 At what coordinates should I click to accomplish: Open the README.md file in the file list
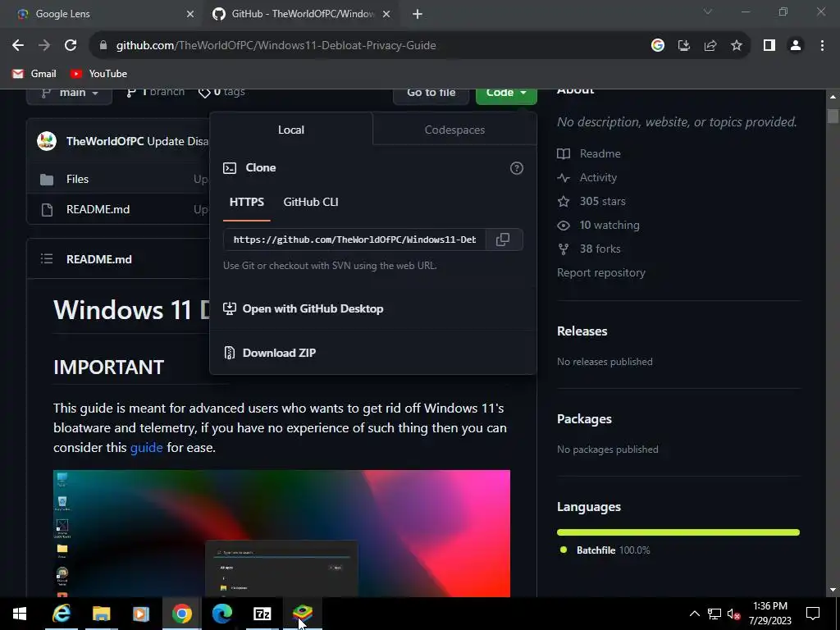coord(98,209)
